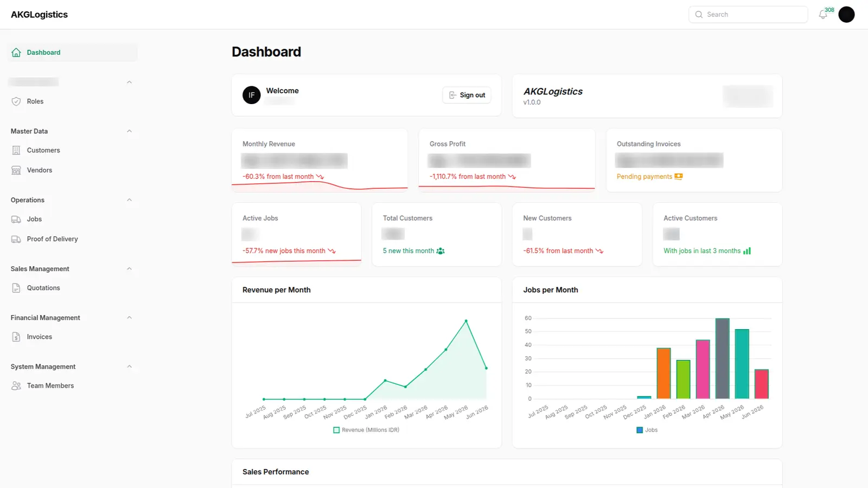
Task: Toggle the Jobs legend item
Action: (647, 430)
